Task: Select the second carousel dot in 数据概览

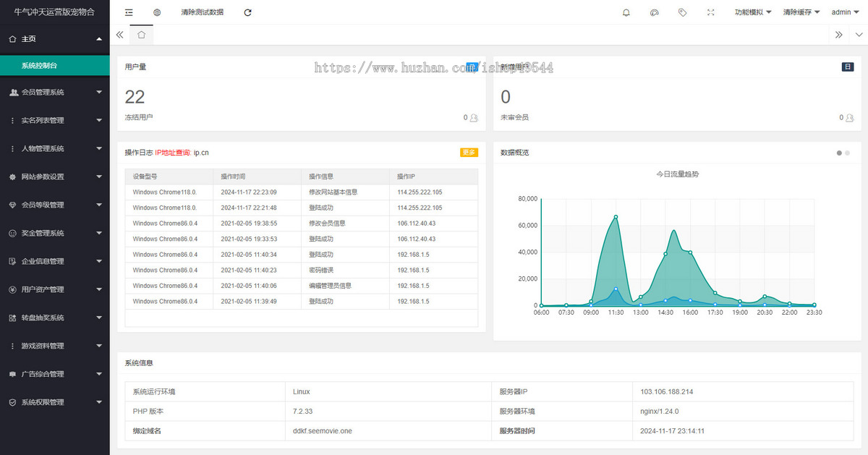Action: click(x=847, y=153)
